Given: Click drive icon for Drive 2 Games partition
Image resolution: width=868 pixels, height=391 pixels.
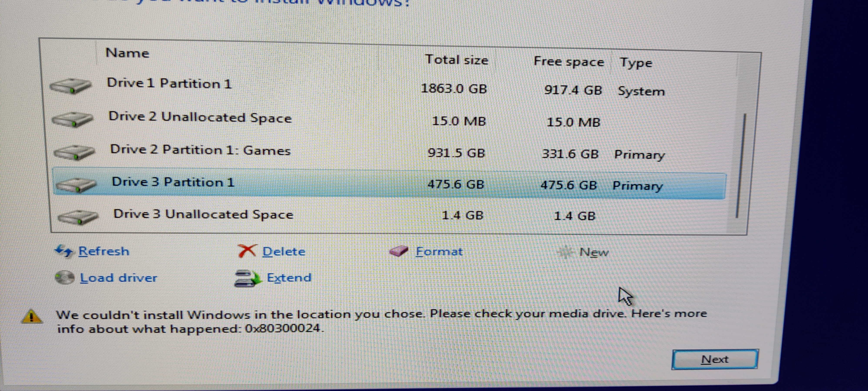Looking at the screenshot, I should (74, 152).
